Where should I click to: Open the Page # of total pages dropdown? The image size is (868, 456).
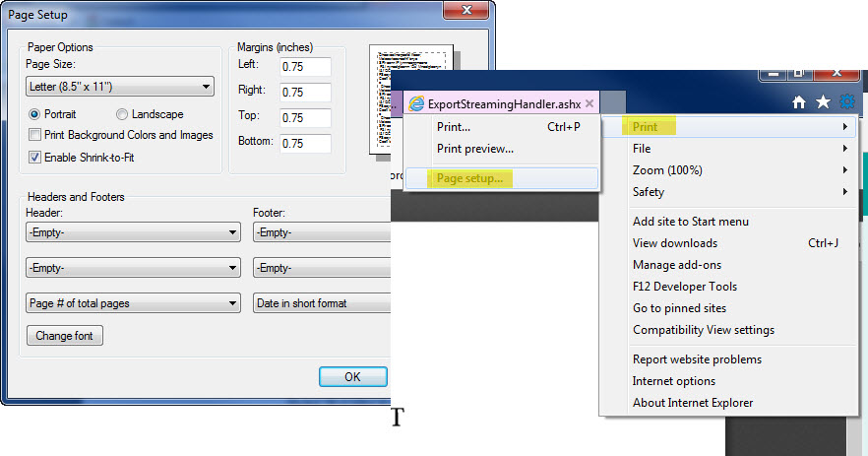point(134,303)
